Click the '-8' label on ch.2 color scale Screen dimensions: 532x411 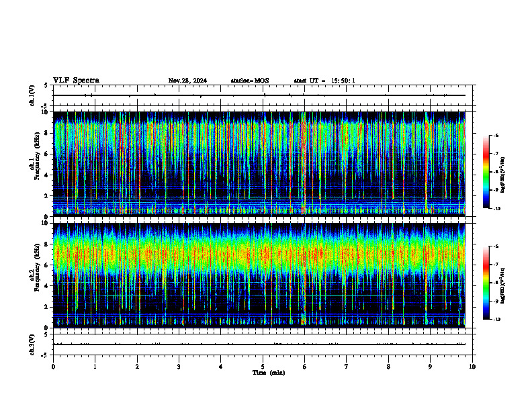(x=496, y=283)
